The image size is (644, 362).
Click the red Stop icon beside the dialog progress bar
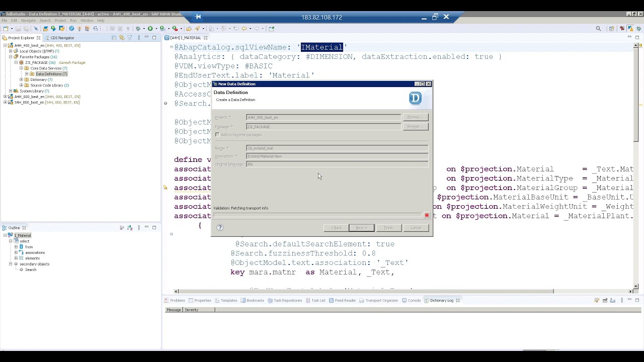pos(427,215)
